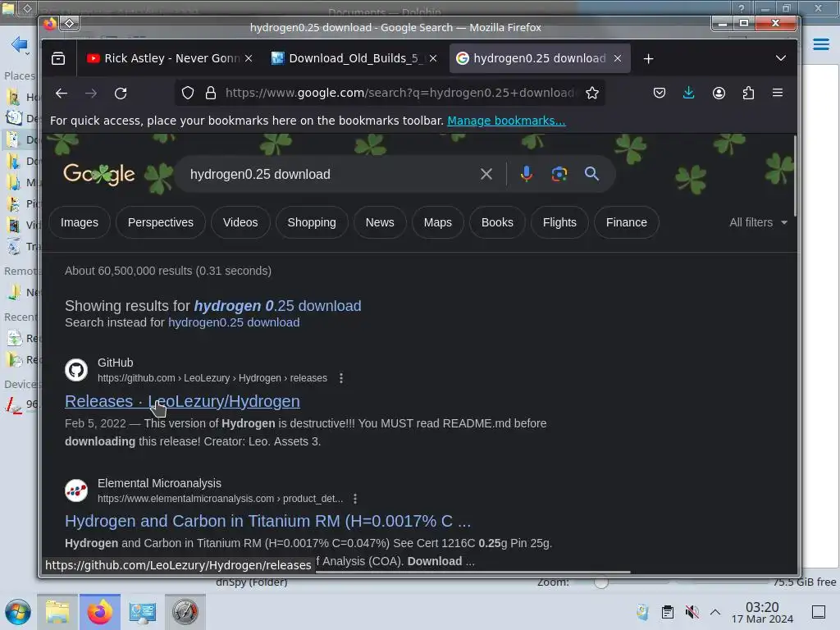Open Releases · LeoLezury/Hydrogen result
Screen dimensions: 840x630
pos(182,401)
